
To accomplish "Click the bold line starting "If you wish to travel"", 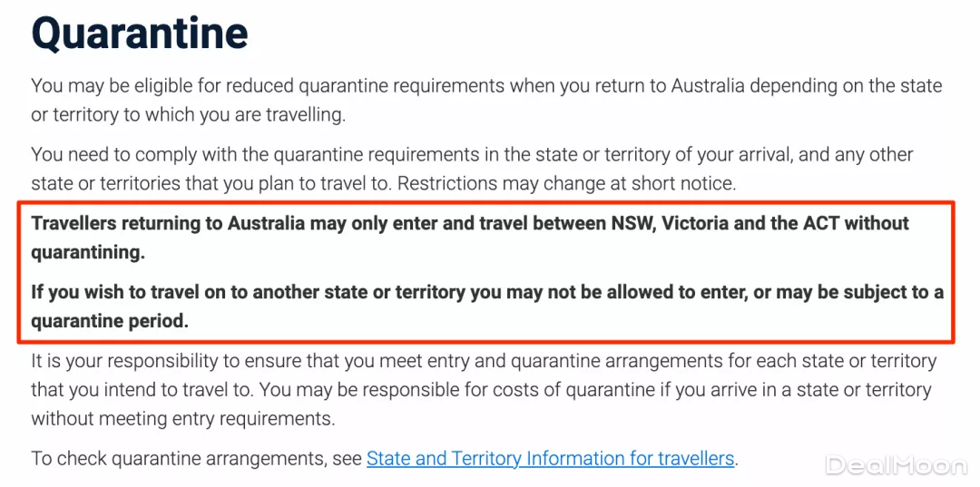I will click(x=487, y=292).
